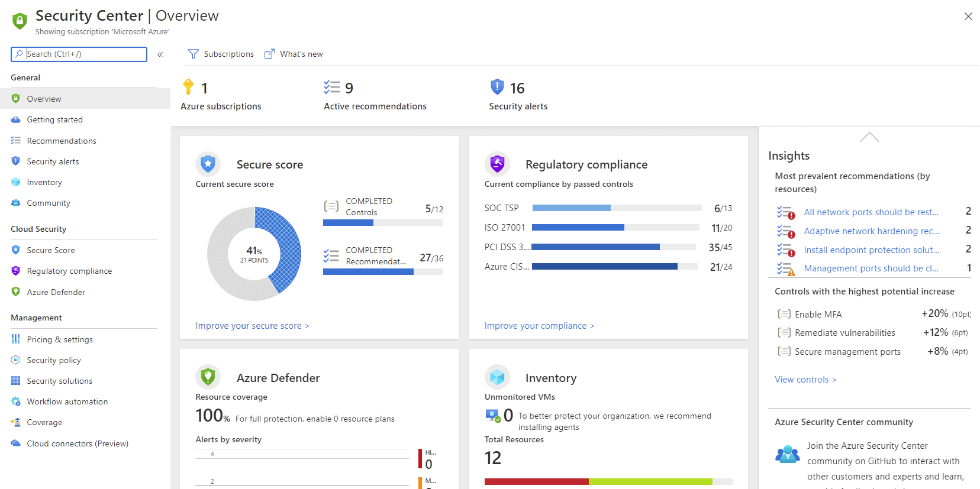Click the What's new toolbar button
The width and height of the screenshot is (980, 489).
tap(294, 54)
